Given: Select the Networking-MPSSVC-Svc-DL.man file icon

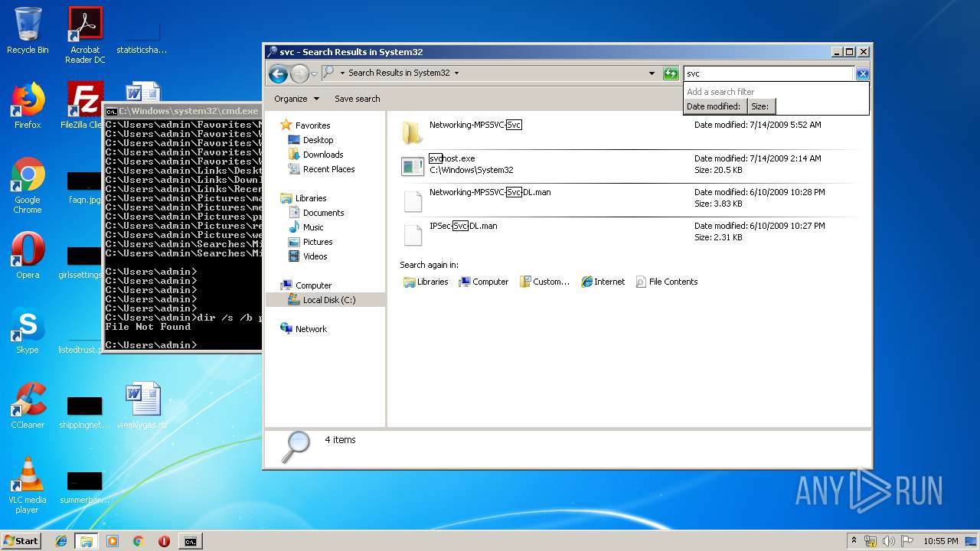Looking at the screenshot, I should [x=413, y=201].
